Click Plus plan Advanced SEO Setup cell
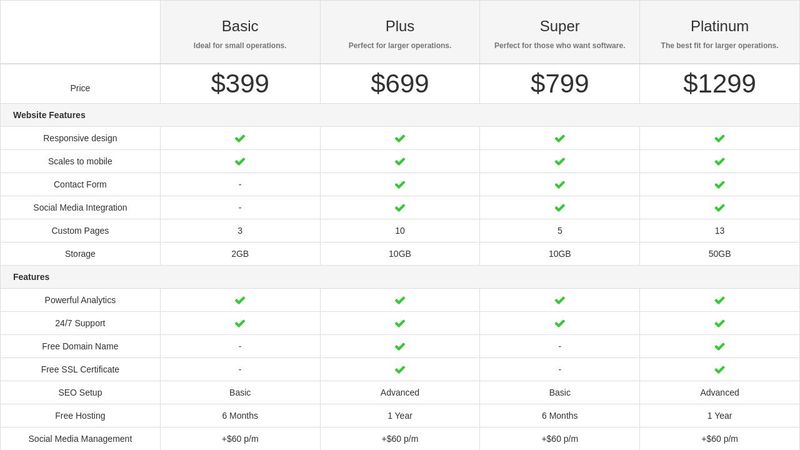The image size is (800, 450). tap(400, 392)
